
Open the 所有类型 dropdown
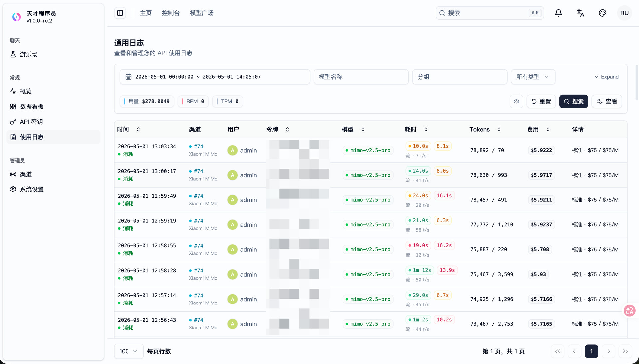click(533, 77)
